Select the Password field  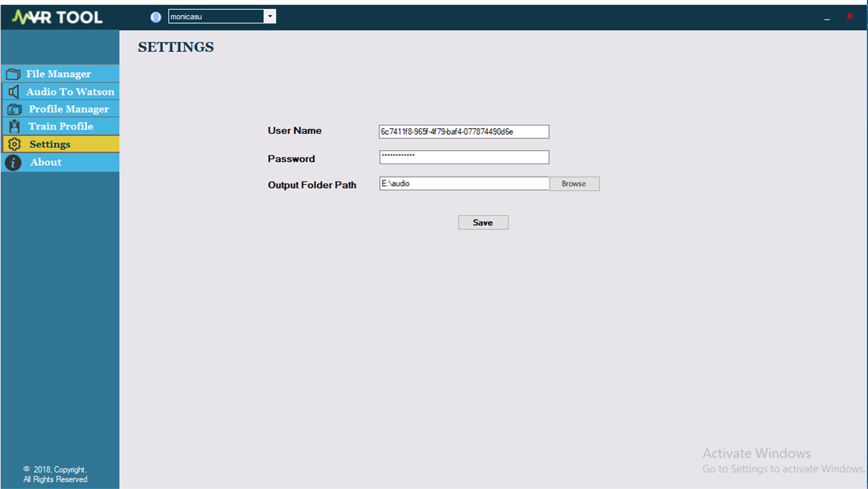pos(463,157)
